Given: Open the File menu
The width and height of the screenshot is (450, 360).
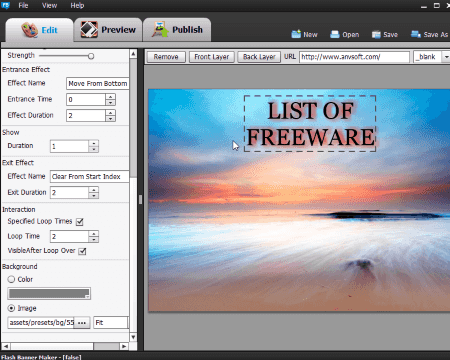Looking at the screenshot, I should [x=23, y=5].
